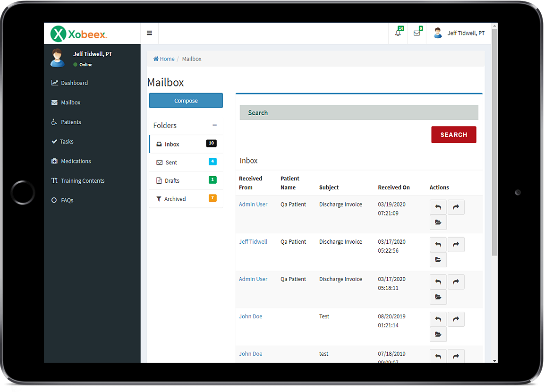The width and height of the screenshot is (544, 392).
Task: Click the page's vertical scrollbar thumb
Action: coord(494,142)
